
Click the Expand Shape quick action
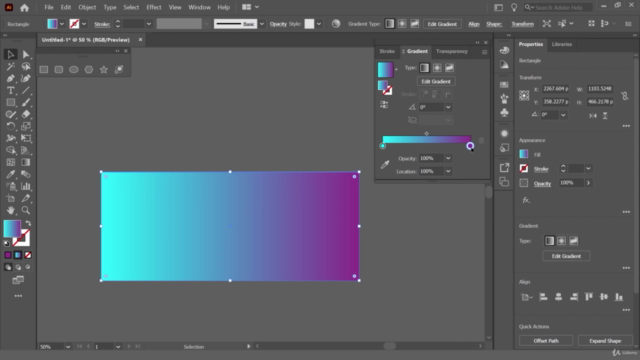[605, 340]
